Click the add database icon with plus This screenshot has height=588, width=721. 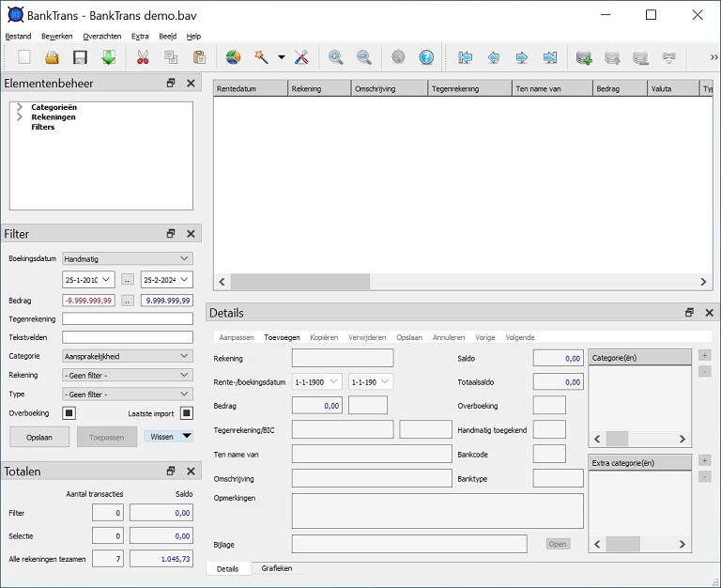pos(584,57)
